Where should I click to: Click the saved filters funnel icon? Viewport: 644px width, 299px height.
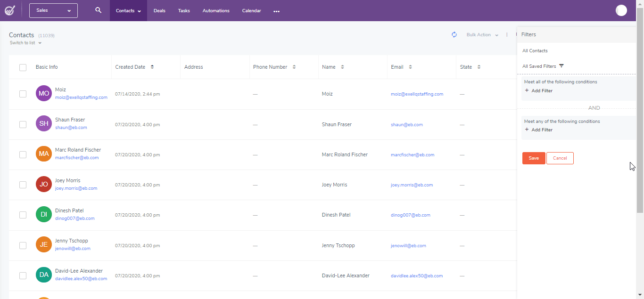(x=561, y=66)
